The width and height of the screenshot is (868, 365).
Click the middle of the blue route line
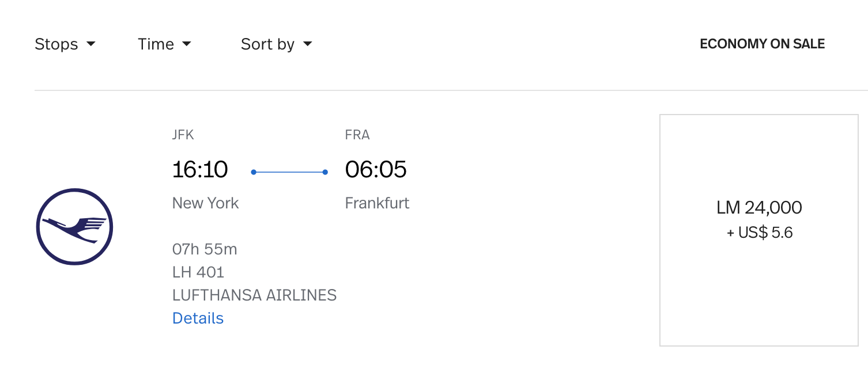coord(289,172)
